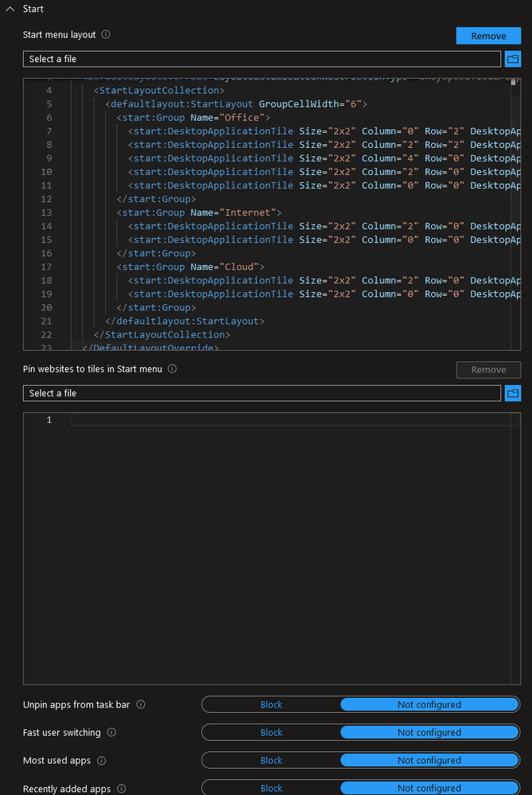Image resolution: width=532 pixels, height=795 pixels.
Task: Click info icon beside Start menu layout
Action: click(106, 35)
